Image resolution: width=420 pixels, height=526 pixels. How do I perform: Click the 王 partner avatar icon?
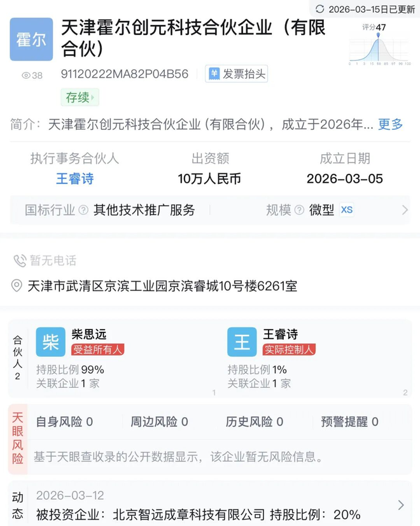(x=242, y=342)
